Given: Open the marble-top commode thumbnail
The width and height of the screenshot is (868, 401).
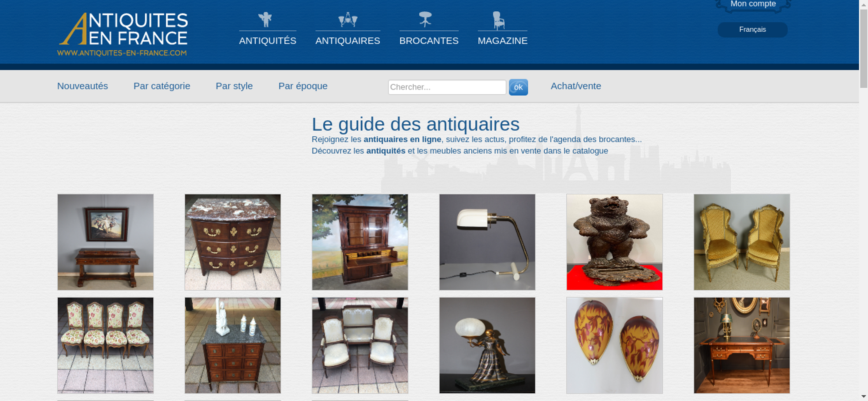Looking at the screenshot, I should click(233, 242).
